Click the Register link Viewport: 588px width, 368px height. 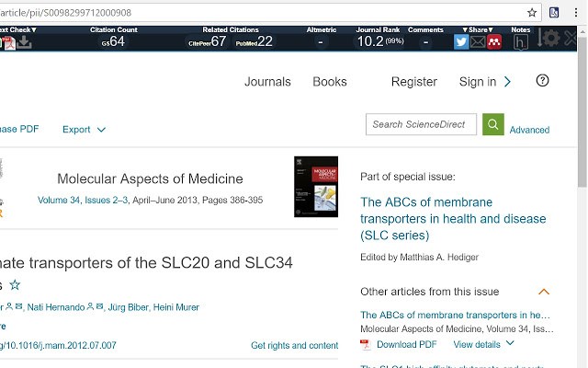[413, 82]
